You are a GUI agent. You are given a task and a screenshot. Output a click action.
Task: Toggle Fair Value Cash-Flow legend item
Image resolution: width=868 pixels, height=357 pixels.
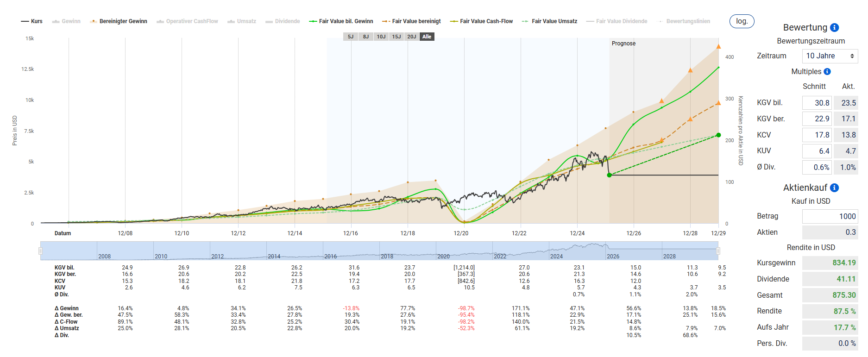(482, 21)
